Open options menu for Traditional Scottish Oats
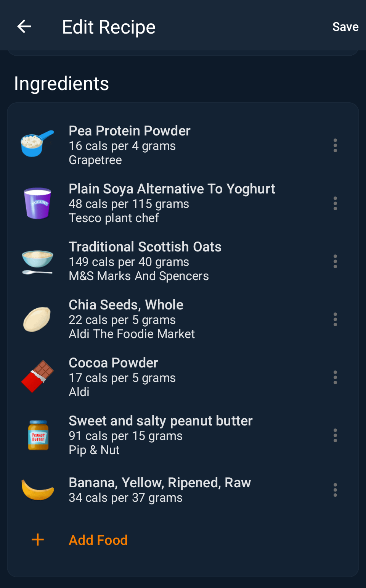This screenshot has width=366, height=588. (x=335, y=261)
